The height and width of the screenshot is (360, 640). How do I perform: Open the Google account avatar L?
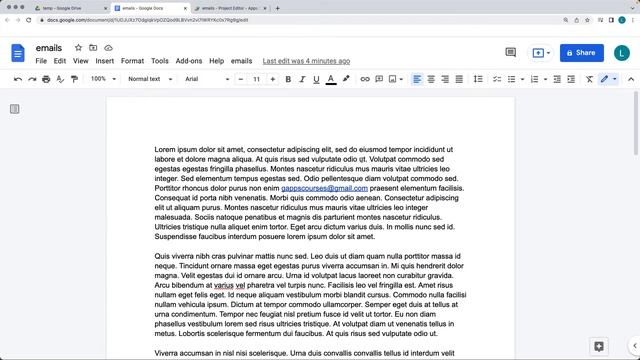pos(622,53)
